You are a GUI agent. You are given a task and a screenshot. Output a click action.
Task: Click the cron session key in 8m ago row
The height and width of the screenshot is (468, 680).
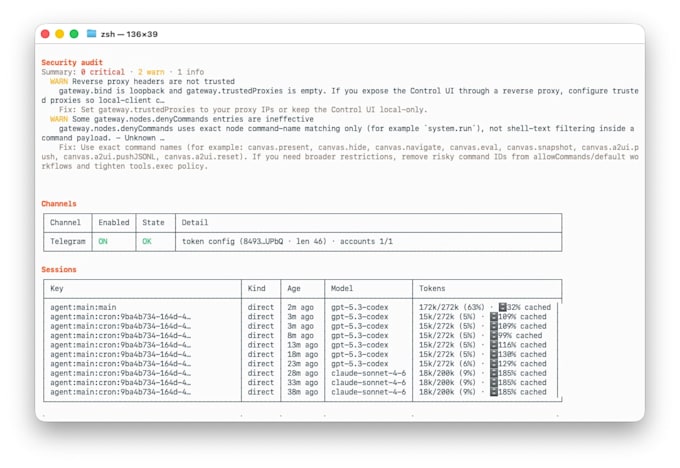tap(120, 335)
